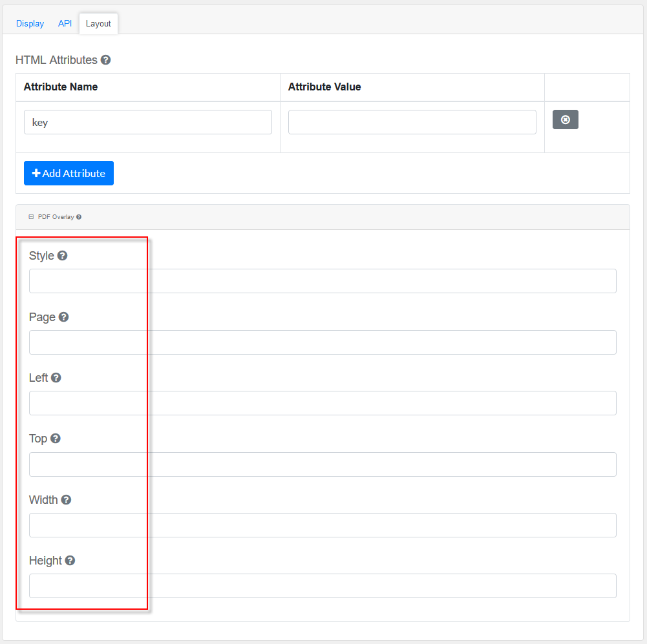Click the Add Attribute button
Image resolution: width=647 pixels, height=644 pixels.
coord(69,173)
